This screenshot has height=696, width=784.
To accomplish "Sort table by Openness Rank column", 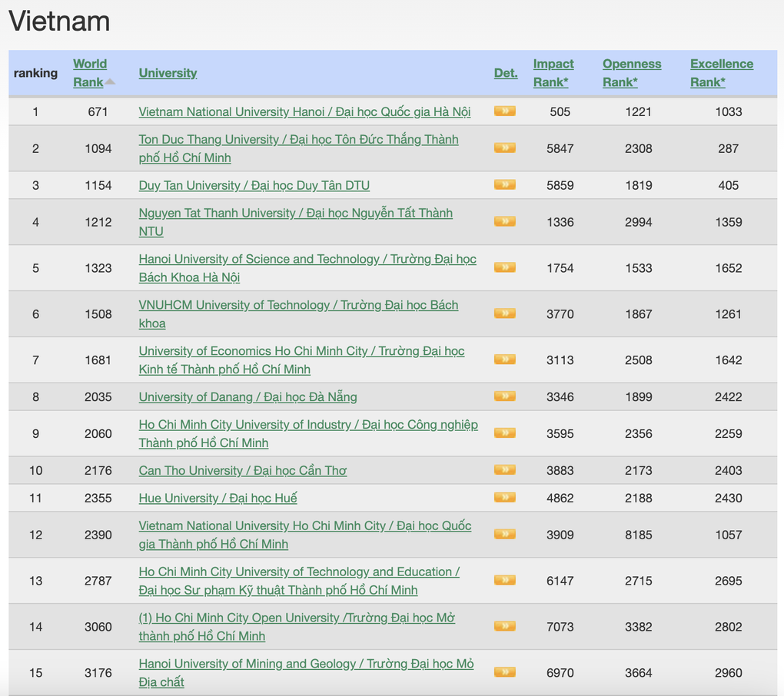I will tap(632, 73).
